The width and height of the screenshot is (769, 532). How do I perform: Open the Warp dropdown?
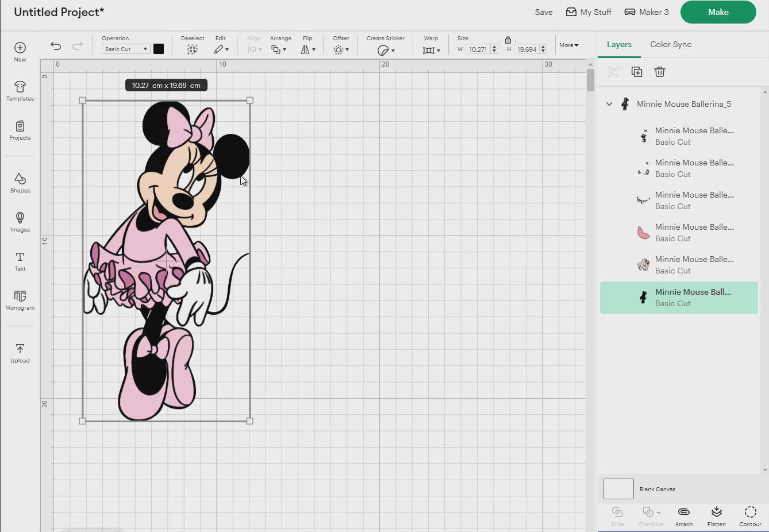pos(431,50)
